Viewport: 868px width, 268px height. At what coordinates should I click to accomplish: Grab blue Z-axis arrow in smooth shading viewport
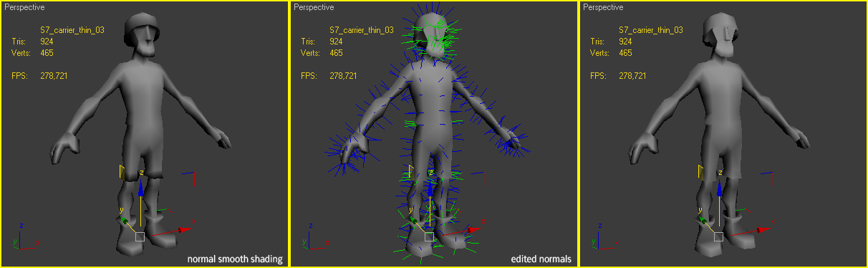[x=141, y=188]
